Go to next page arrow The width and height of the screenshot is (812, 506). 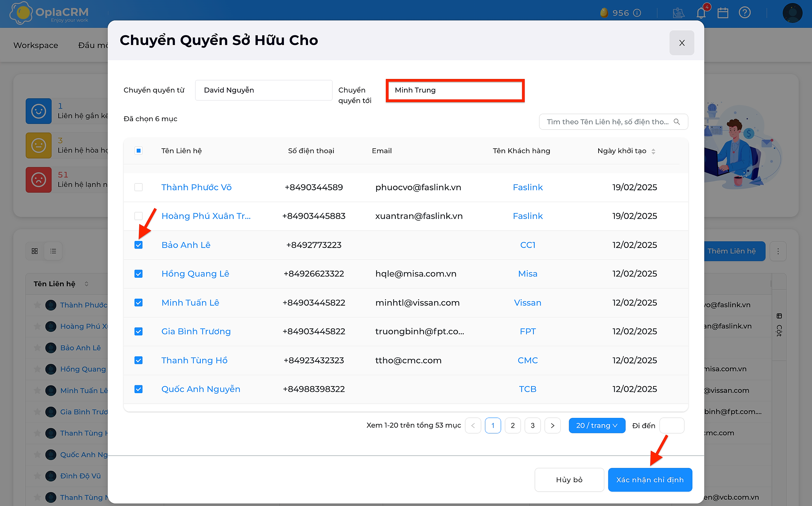[x=552, y=425]
